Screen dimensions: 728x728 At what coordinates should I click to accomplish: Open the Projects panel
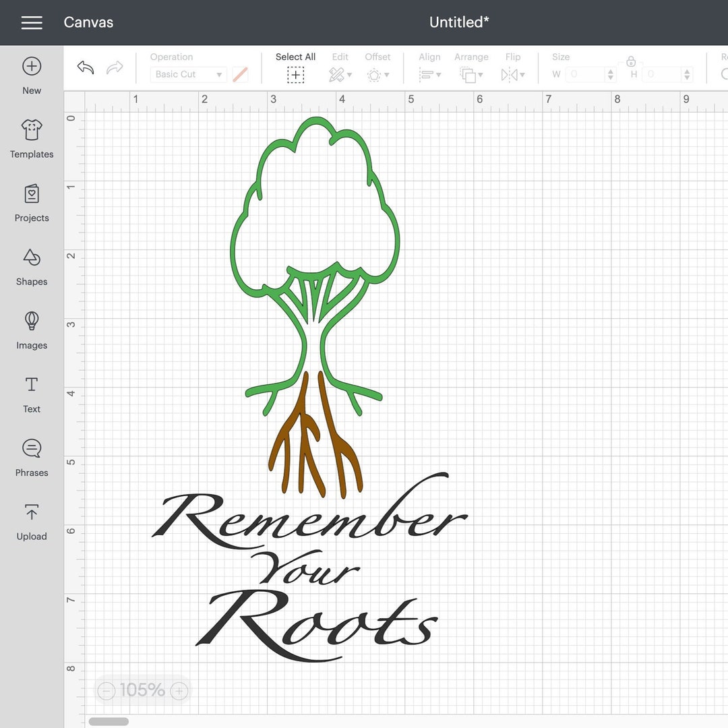32,204
